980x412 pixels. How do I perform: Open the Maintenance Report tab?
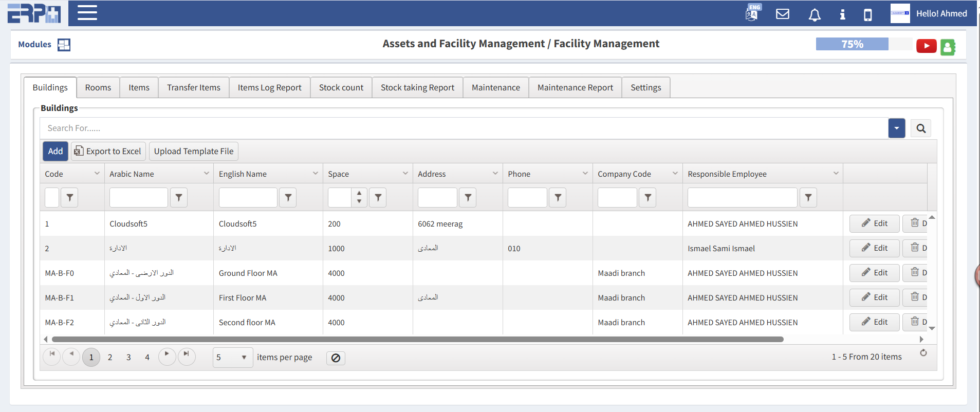pos(575,87)
